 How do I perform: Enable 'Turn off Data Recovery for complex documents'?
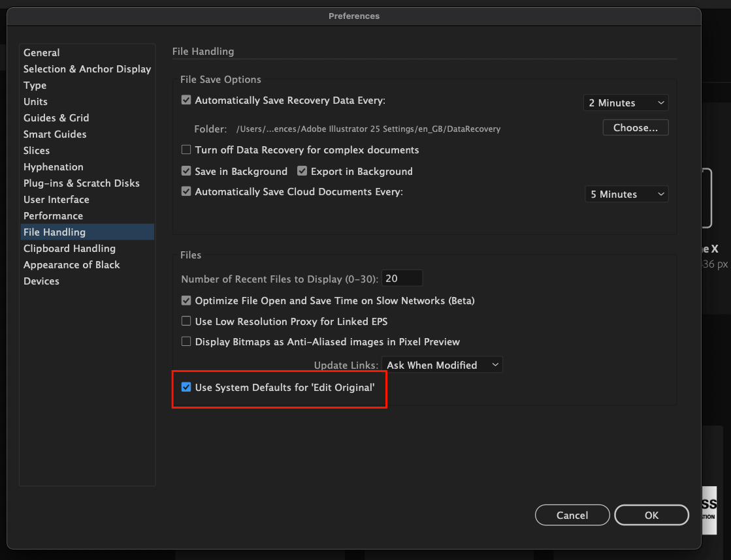pyautogui.click(x=186, y=150)
